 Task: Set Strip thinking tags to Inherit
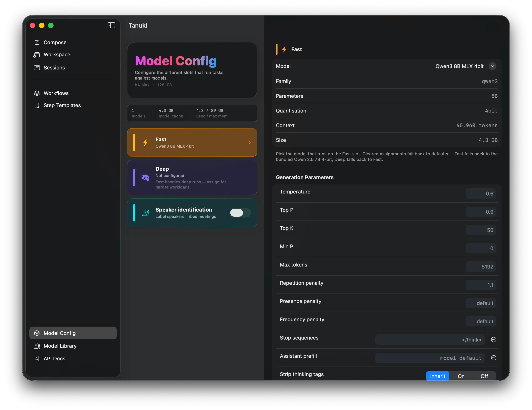tap(438, 376)
